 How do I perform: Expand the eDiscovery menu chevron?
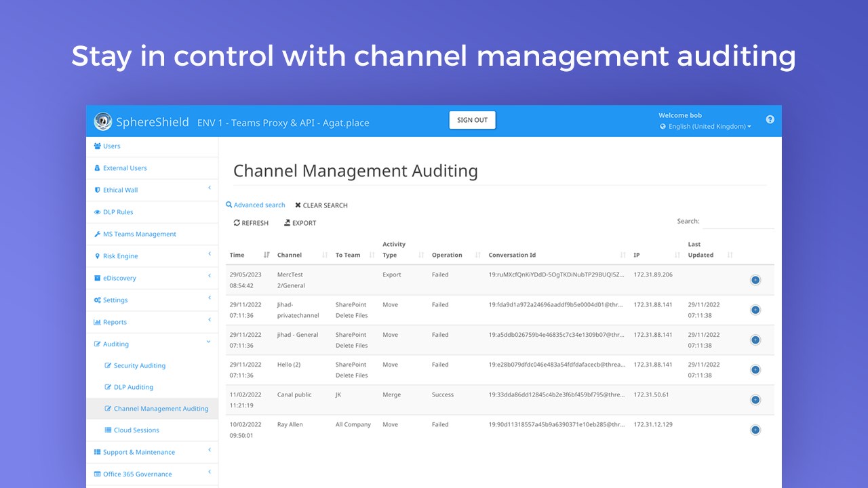click(210, 276)
